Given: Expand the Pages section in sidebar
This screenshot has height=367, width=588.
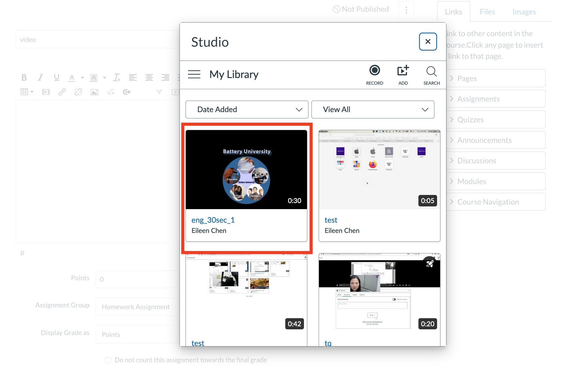Looking at the screenshot, I should [497, 78].
